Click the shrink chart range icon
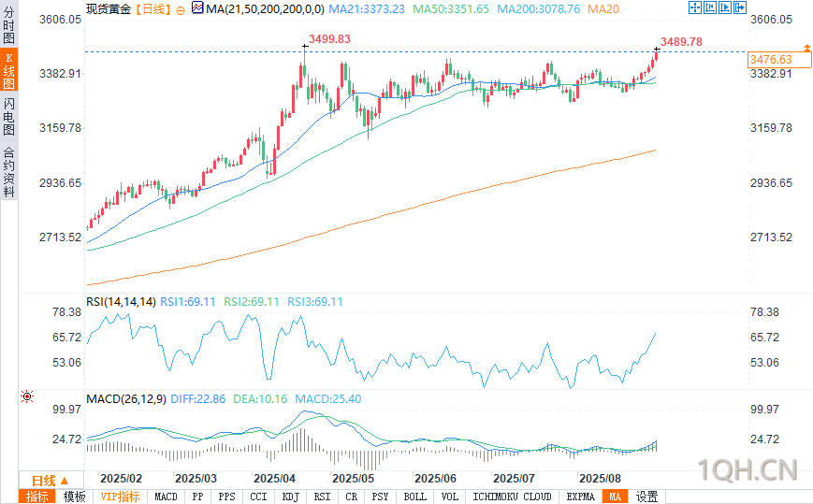 [x=710, y=7]
